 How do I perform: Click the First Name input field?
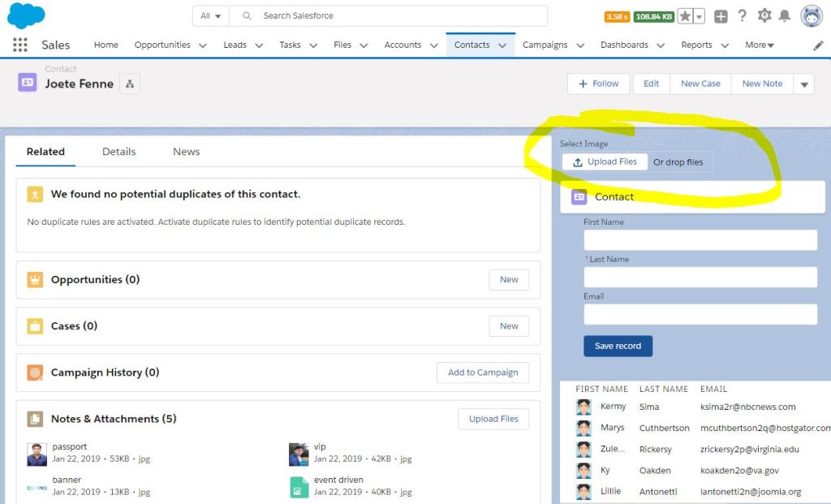click(x=700, y=240)
